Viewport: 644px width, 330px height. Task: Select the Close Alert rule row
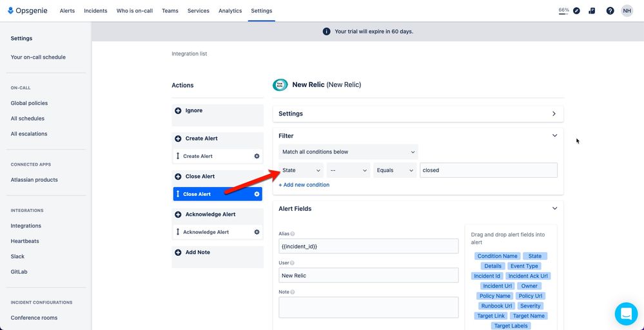pyautogui.click(x=218, y=194)
